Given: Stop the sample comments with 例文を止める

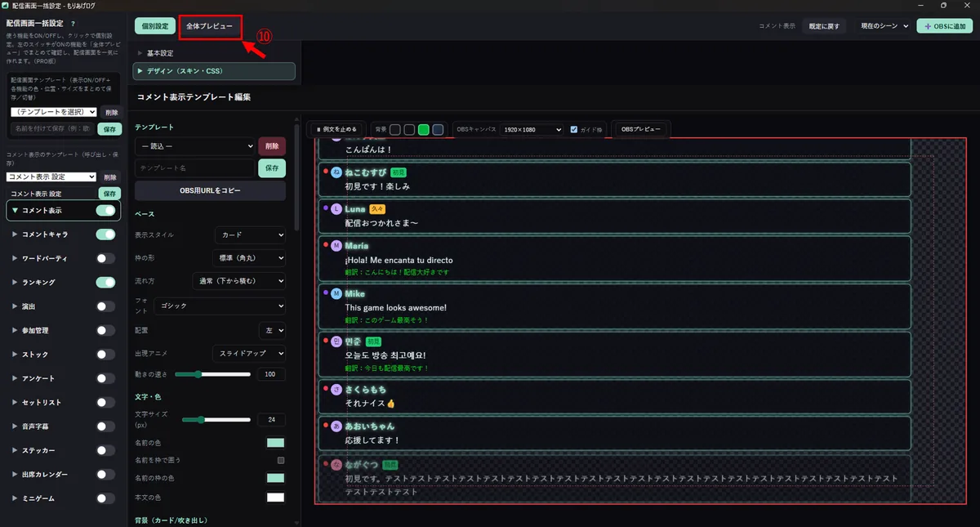Looking at the screenshot, I should coord(337,129).
